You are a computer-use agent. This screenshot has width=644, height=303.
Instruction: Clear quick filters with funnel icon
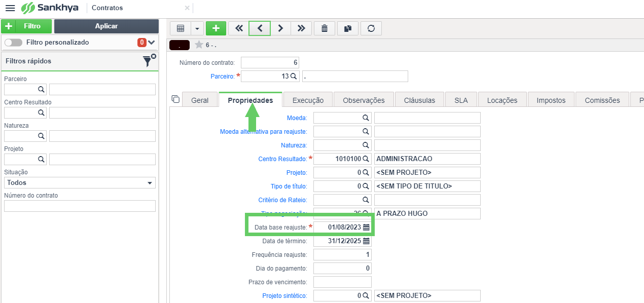coord(149,61)
